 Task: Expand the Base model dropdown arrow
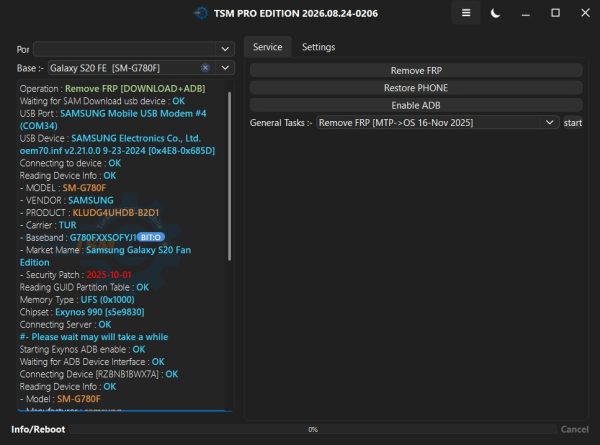(x=225, y=68)
